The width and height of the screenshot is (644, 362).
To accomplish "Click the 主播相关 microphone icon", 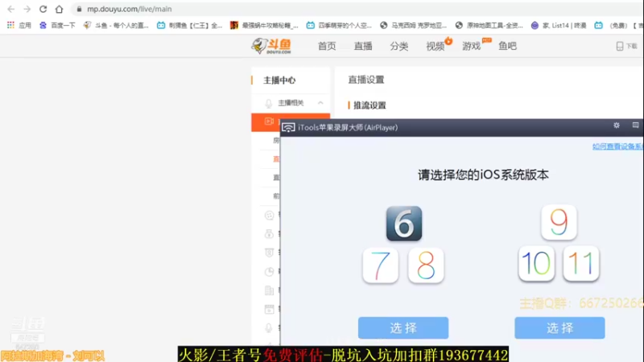I will (x=269, y=104).
